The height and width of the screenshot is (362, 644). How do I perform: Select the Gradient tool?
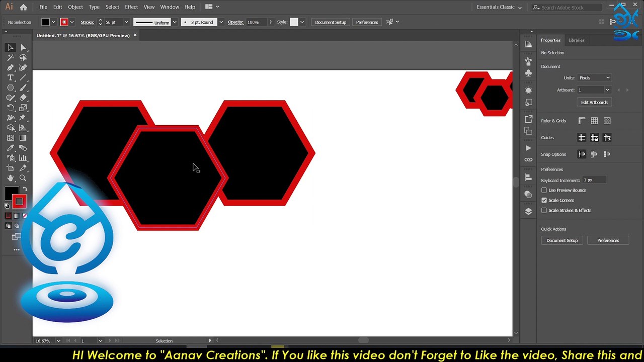tap(23, 138)
